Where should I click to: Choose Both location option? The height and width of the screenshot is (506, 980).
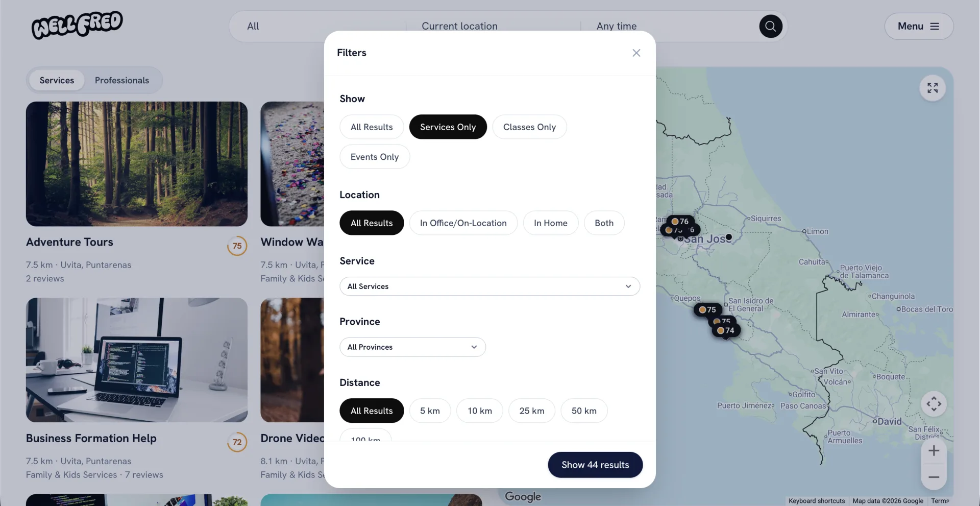click(604, 223)
